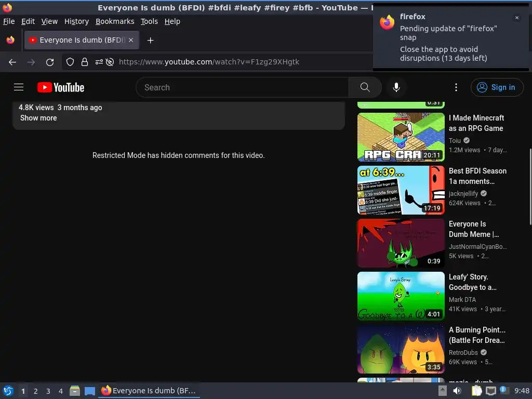Start voice search with the microphone icon
Screen dimensions: 532x399
point(396,87)
